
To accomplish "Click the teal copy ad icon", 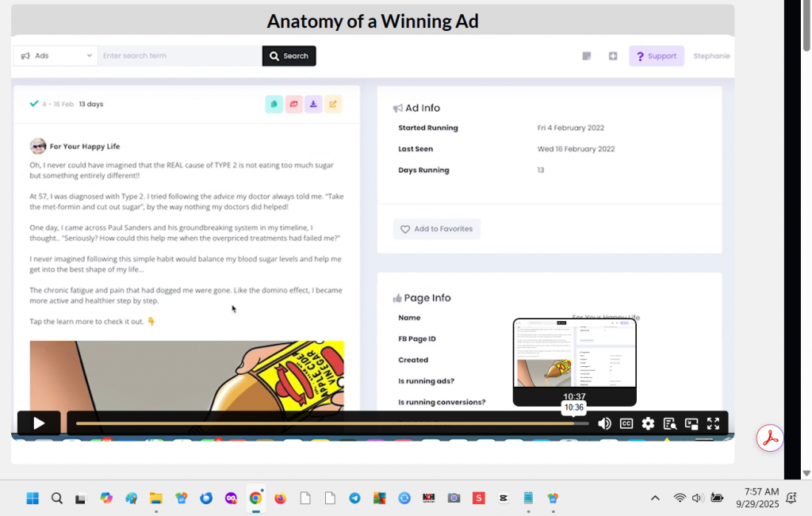I will tap(274, 104).
